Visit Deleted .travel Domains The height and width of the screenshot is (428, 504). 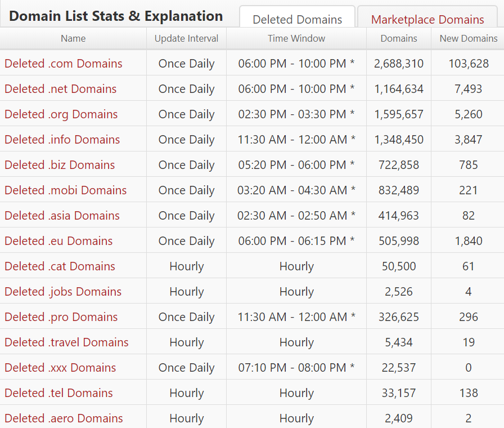click(66, 342)
